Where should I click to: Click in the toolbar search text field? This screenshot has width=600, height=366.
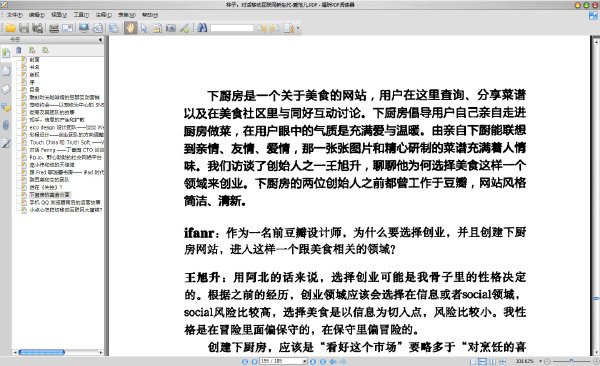point(232,28)
